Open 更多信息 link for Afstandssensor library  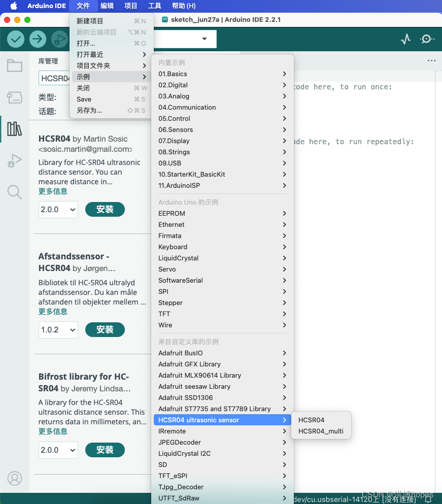click(x=53, y=312)
